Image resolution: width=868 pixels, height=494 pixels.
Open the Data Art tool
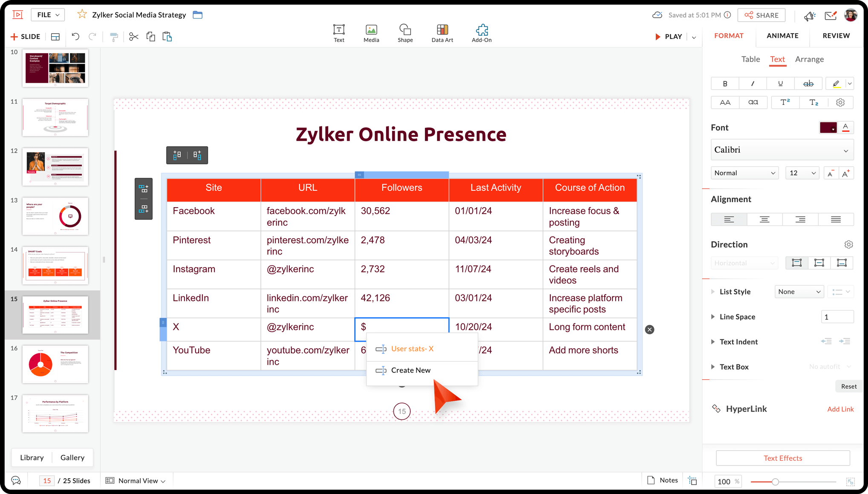[442, 33]
